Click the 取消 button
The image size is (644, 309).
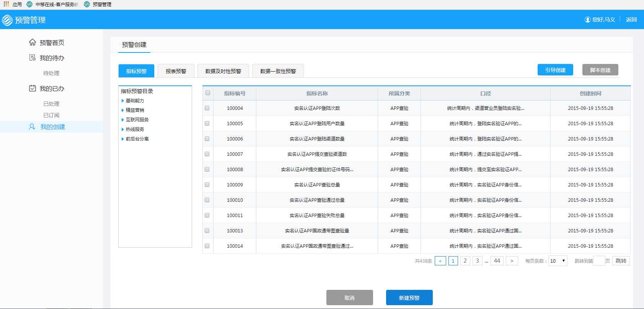(349, 298)
